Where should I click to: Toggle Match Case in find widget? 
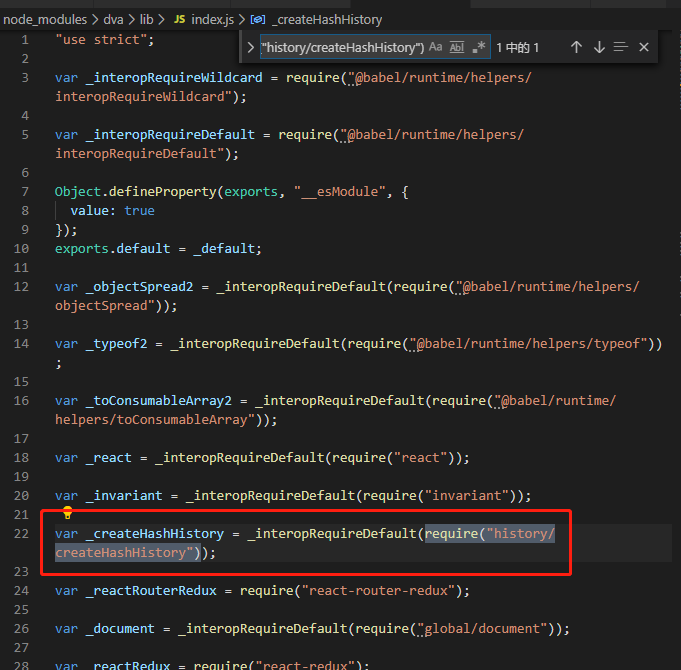tap(436, 47)
